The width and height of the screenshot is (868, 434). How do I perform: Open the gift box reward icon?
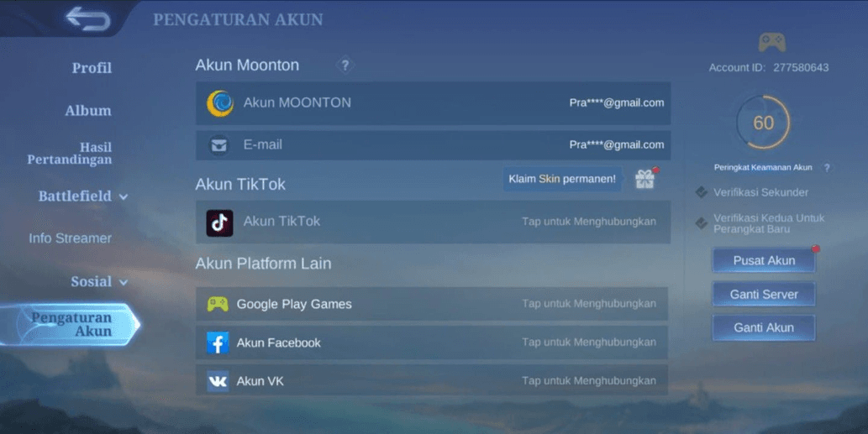[644, 179]
